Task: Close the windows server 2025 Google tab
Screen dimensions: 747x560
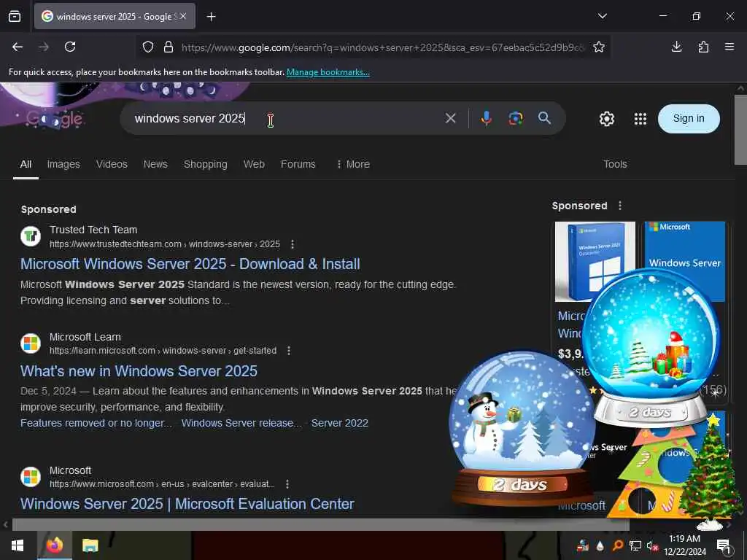Action: pyautogui.click(x=183, y=16)
